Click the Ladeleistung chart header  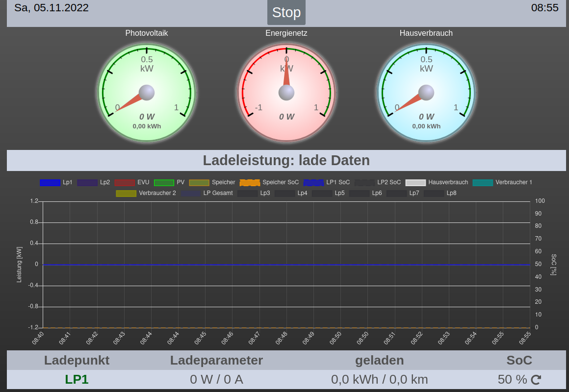(286, 160)
